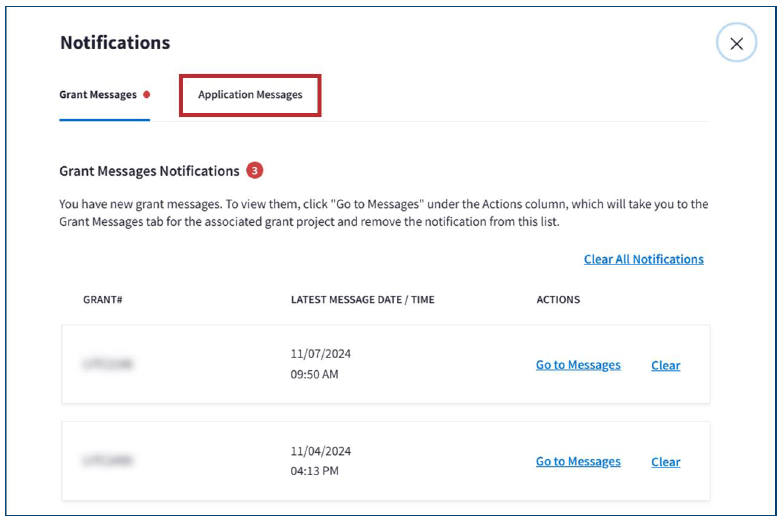The height and width of the screenshot is (519, 783).
Task: Click the ACTIONS column header
Action: coord(558,300)
